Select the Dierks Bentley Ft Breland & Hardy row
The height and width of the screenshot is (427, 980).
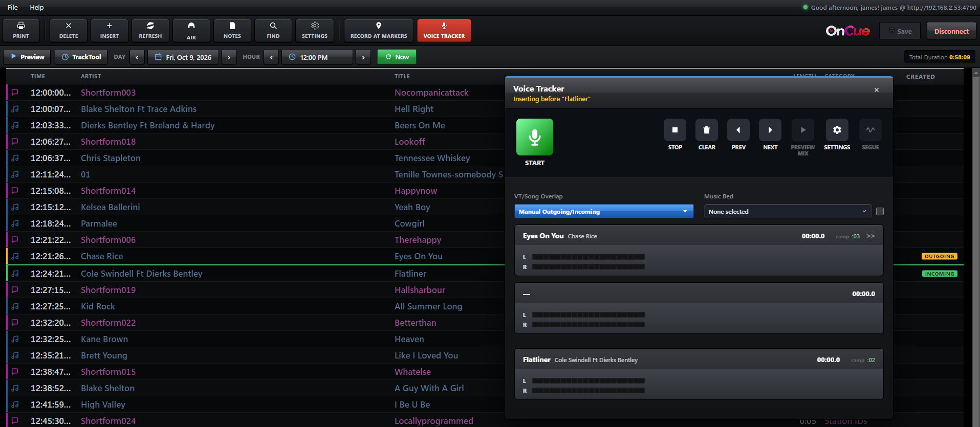[256, 125]
